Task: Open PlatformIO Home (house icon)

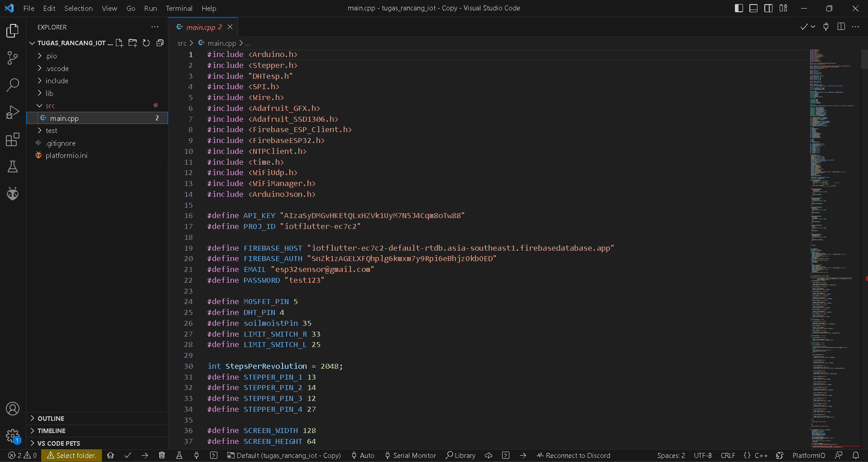Action: pos(110,456)
